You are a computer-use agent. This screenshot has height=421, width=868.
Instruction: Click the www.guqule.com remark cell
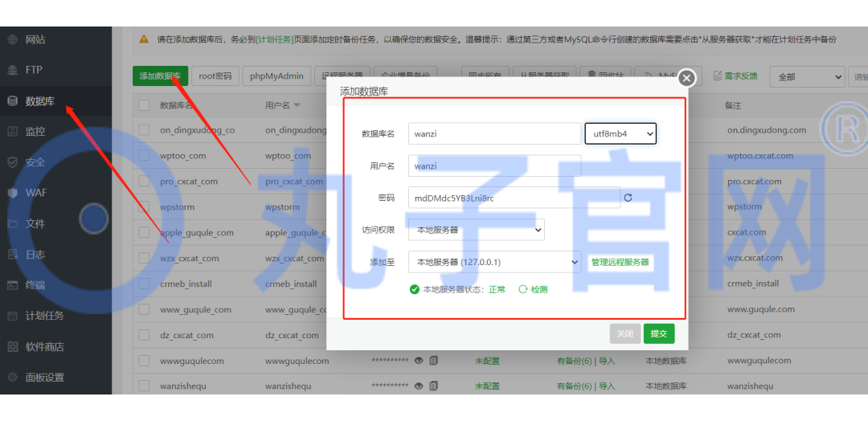pos(760,309)
